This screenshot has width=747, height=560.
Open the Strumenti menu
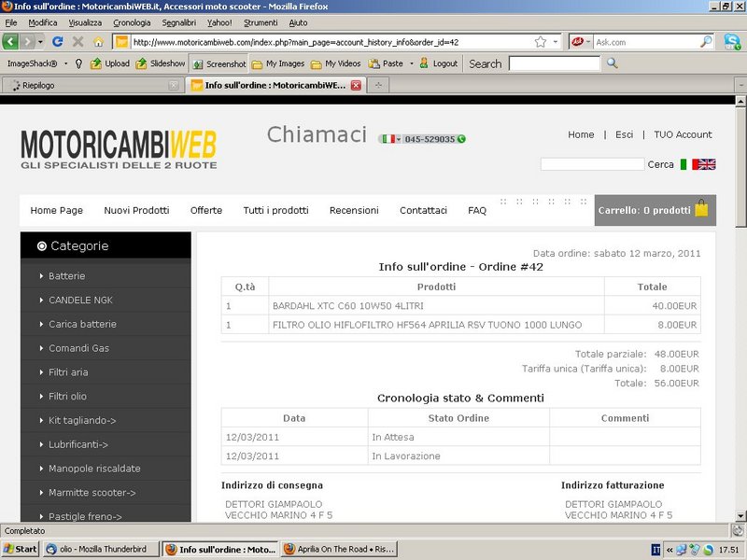(261, 22)
